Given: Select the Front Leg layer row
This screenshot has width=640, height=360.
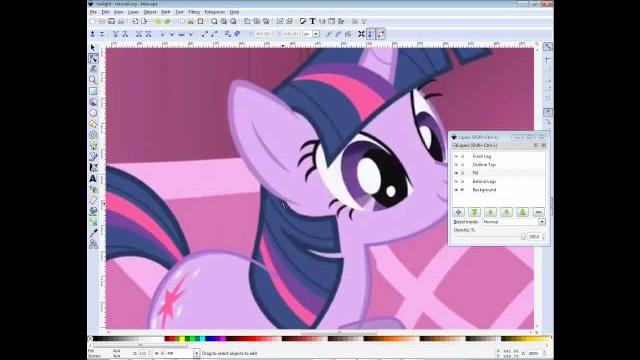Looking at the screenshot, I should 499,156.
